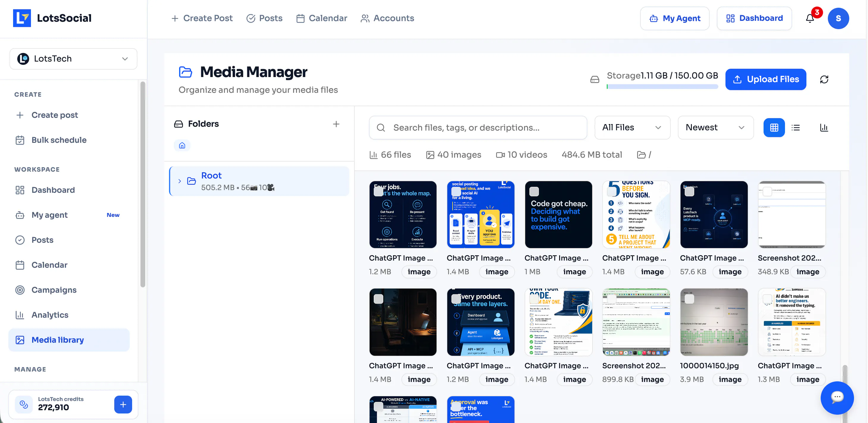
Task: Refresh the media manager files
Action: (x=824, y=79)
